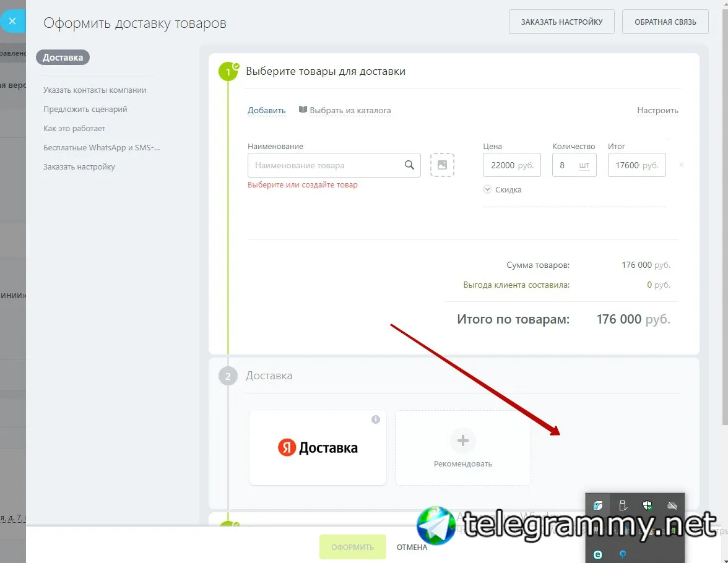Click the blue pin tray icon
The height and width of the screenshot is (563, 728).
point(623,554)
